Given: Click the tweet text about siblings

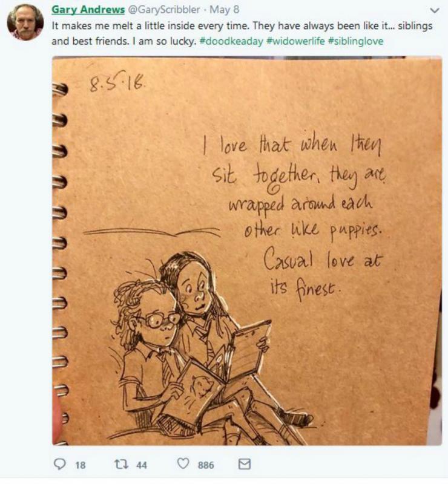Looking at the screenshot, I should click(x=242, y=33).
